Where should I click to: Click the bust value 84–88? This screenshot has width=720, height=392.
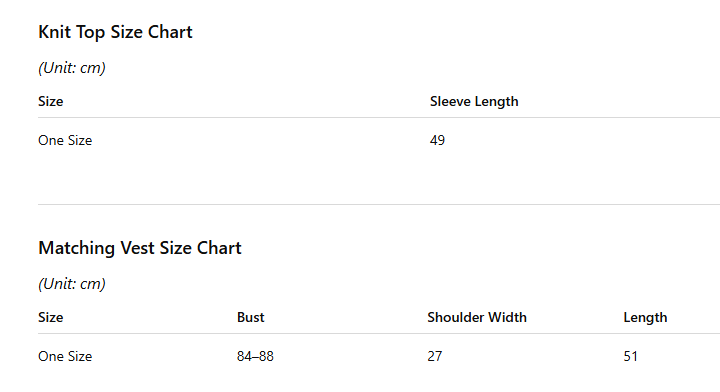(255, 356)
